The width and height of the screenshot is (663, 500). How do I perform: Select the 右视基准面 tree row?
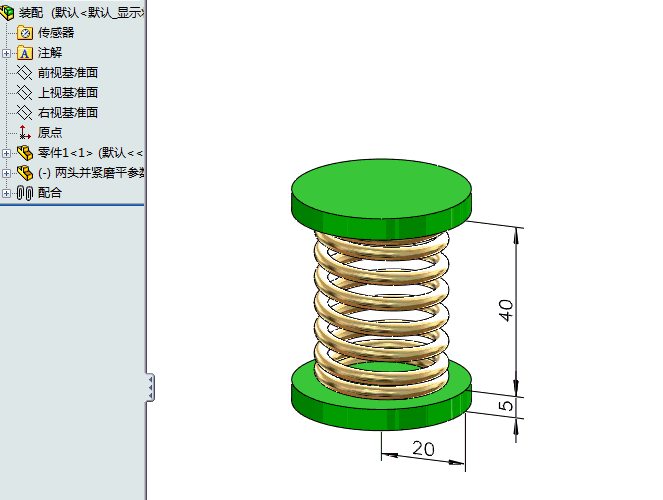(x=68, y=112)
